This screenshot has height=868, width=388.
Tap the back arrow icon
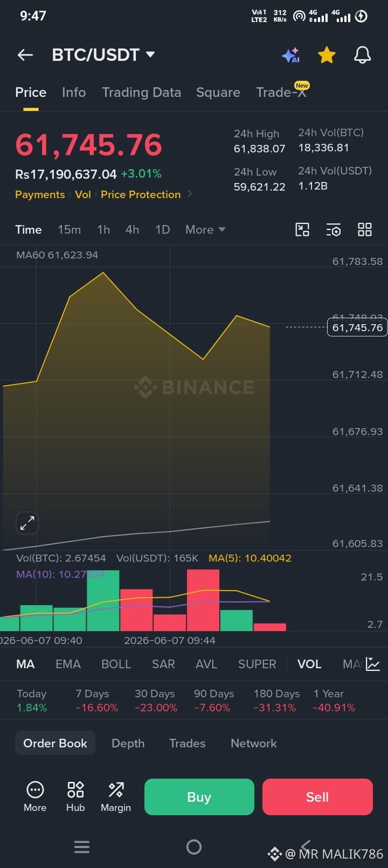pos(25,55)
